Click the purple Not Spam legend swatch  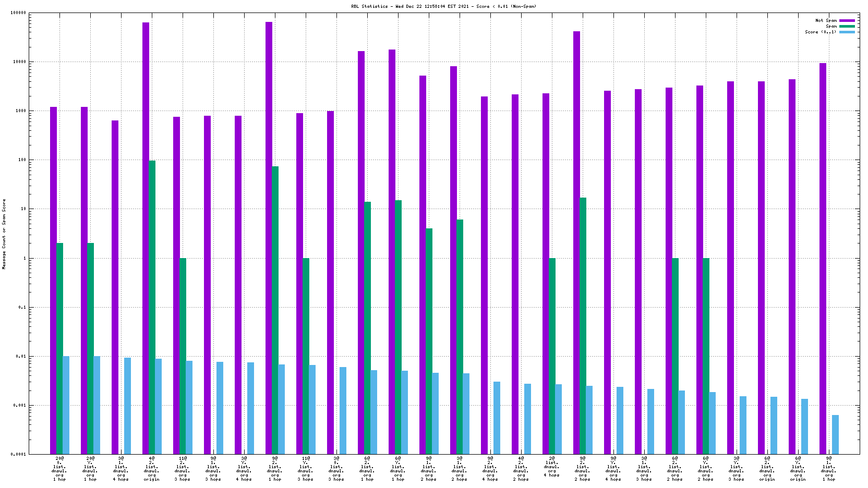click(847, 20)
